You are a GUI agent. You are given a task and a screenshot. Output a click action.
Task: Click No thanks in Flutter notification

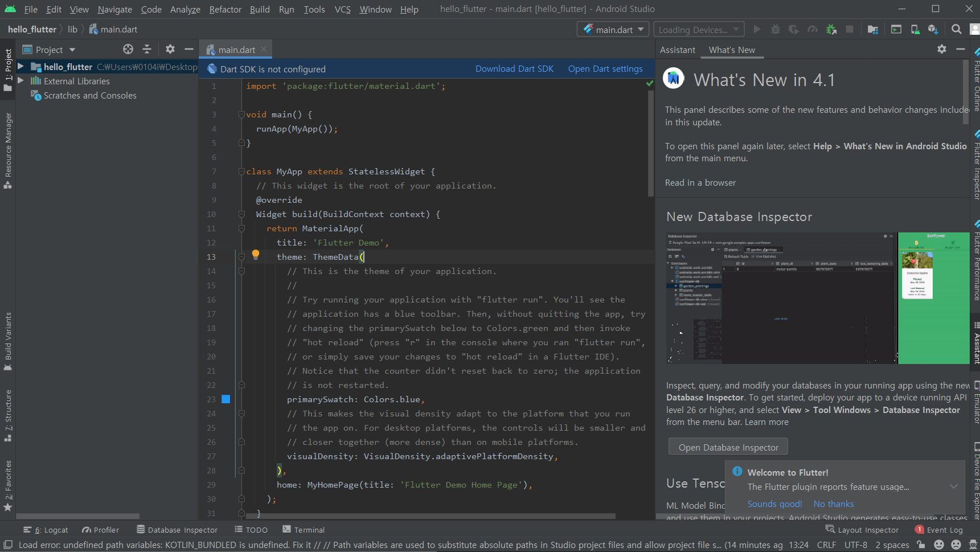[x=834, y=504]
